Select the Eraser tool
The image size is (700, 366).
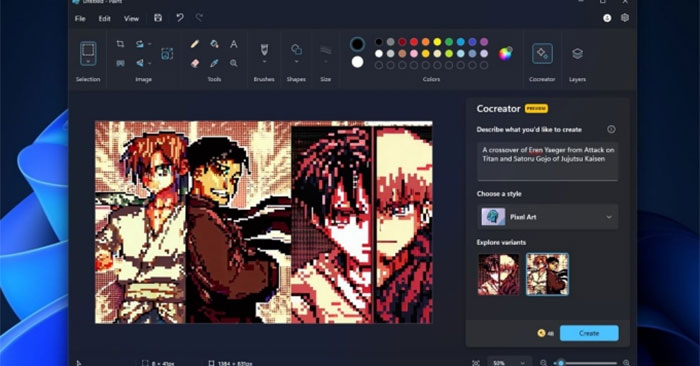click(195, 63)
